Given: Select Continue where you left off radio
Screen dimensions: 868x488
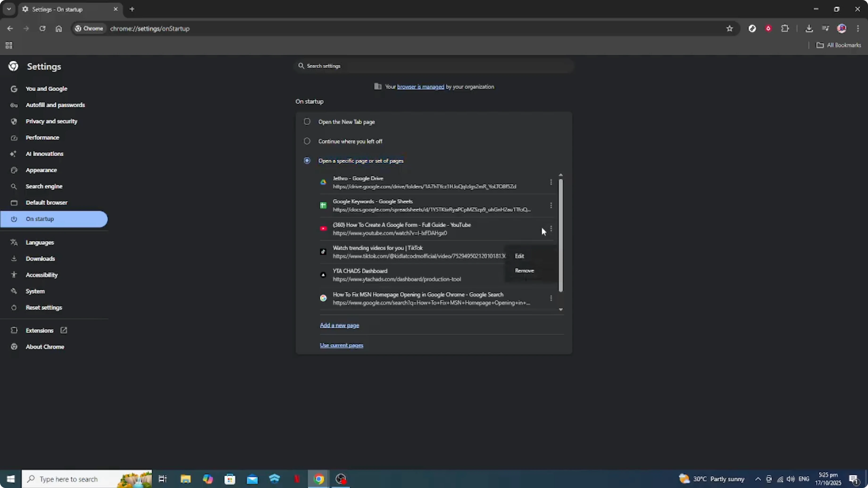Looking at the screenshot, I should pyautogui.click(x=307, y=141).
